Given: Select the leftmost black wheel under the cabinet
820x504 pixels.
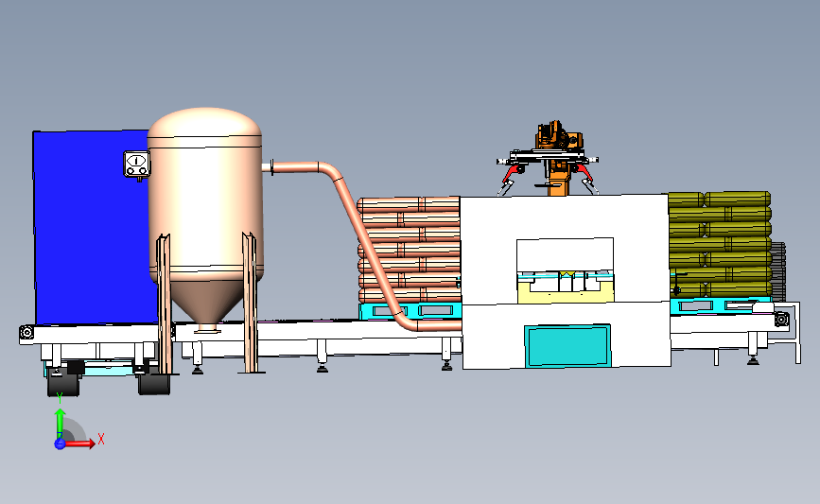Looking at the screenshot, I should point(63,383).
